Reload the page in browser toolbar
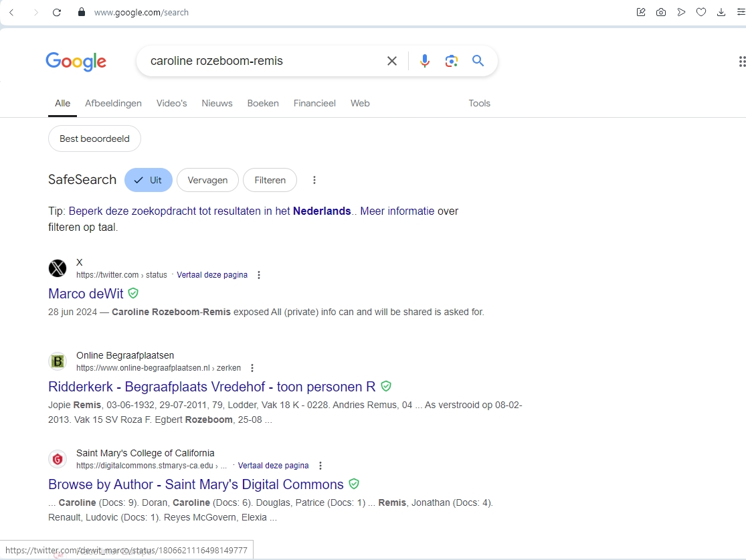This screenshot has height=560, width=746. (x=57, y=12)
